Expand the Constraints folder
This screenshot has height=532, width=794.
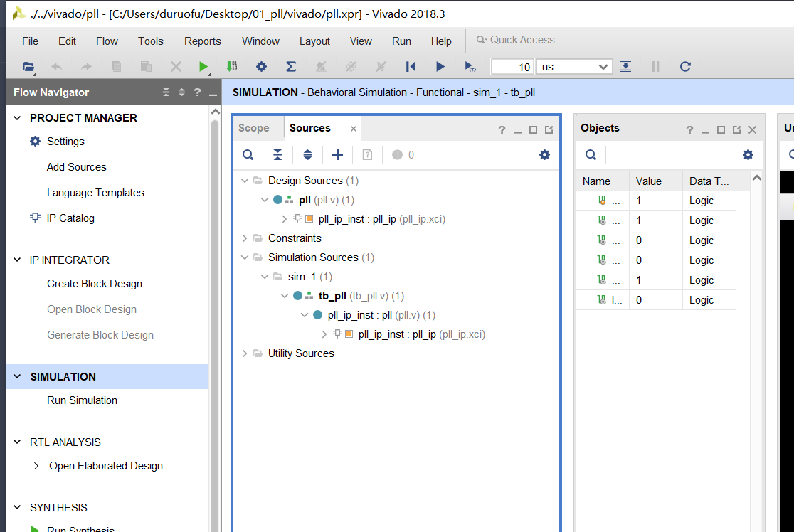pos(245,238)
